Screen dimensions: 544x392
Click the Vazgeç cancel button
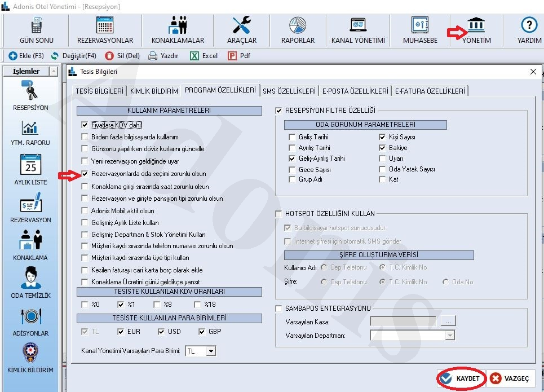(x=510, y=379)
